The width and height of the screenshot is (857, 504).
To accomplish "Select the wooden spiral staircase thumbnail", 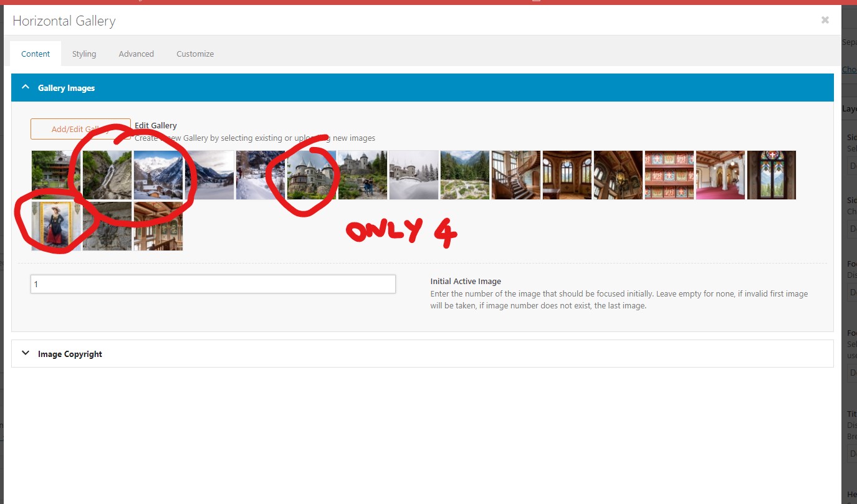I will click(516, 175).
